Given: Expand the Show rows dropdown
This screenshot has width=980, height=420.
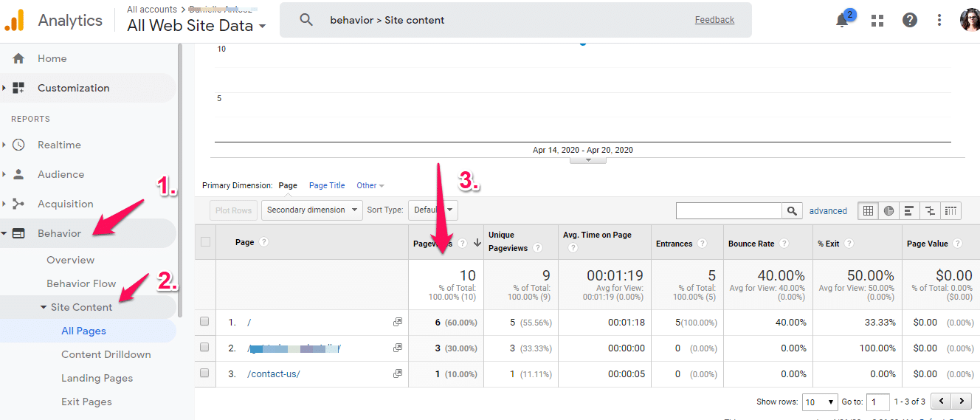Looking at the screenshot, I should [x=819, y=402].
